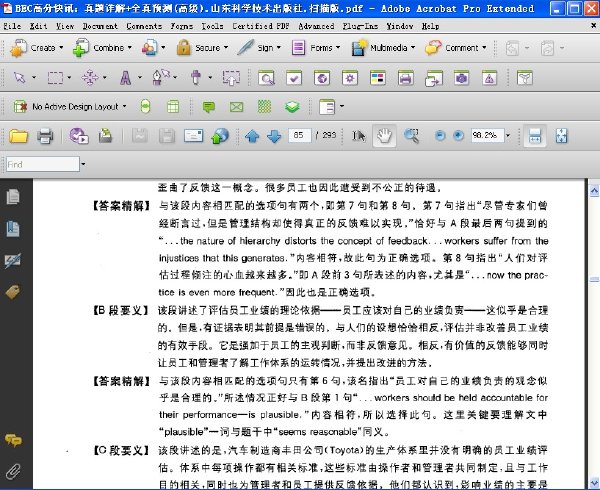The image size is (600, 490).
Task: Click the Open folder icon
Action: tap(18, 136)
